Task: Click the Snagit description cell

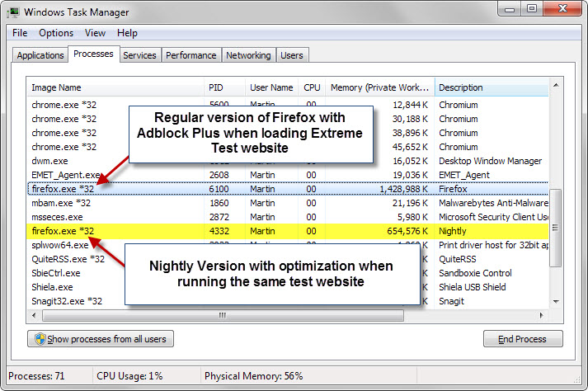Action: [451, 301]
